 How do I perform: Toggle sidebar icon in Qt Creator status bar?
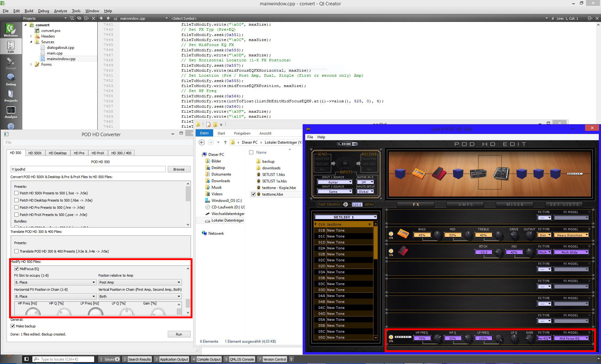tap(27, 359)
